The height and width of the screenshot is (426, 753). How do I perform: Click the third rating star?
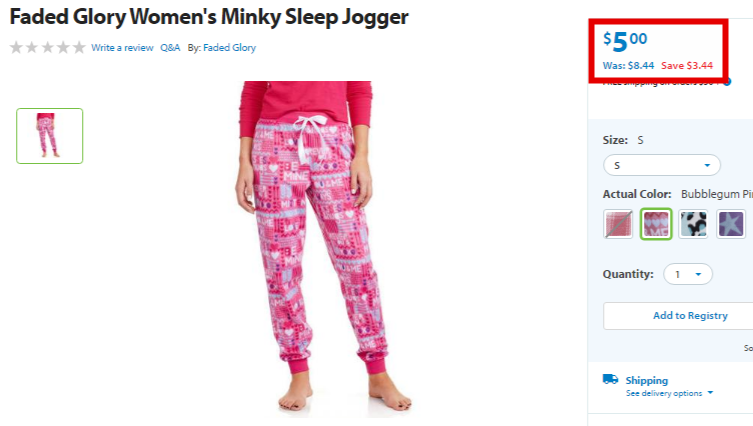click(48, 48)
